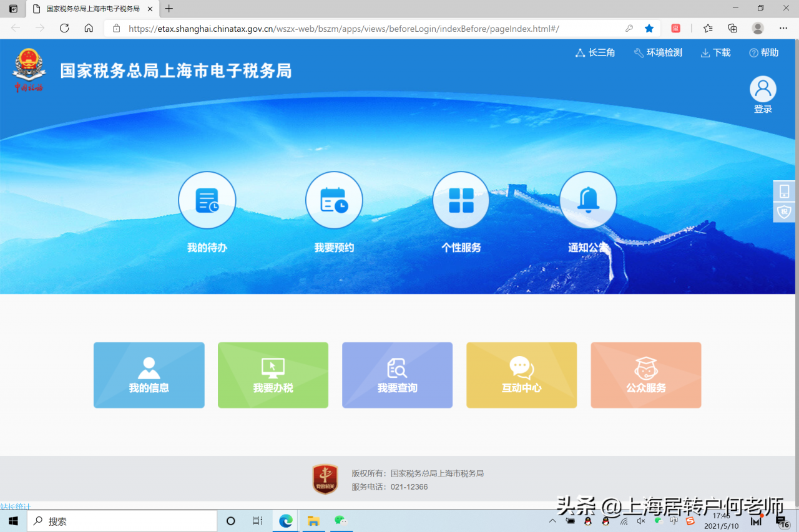Open login via the 登录 person icon
This screenshot has height=532, width=799.
click(762, 88)
